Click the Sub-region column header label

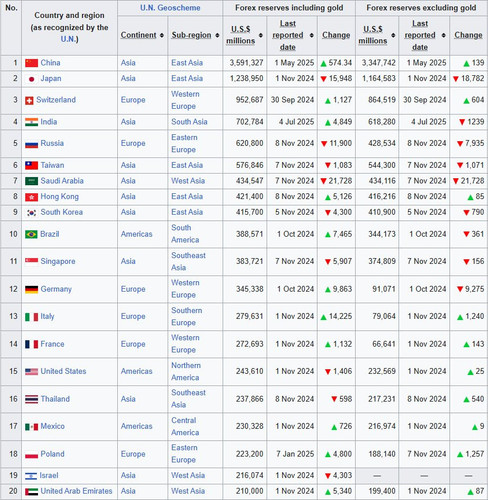[x=191, y=35]
